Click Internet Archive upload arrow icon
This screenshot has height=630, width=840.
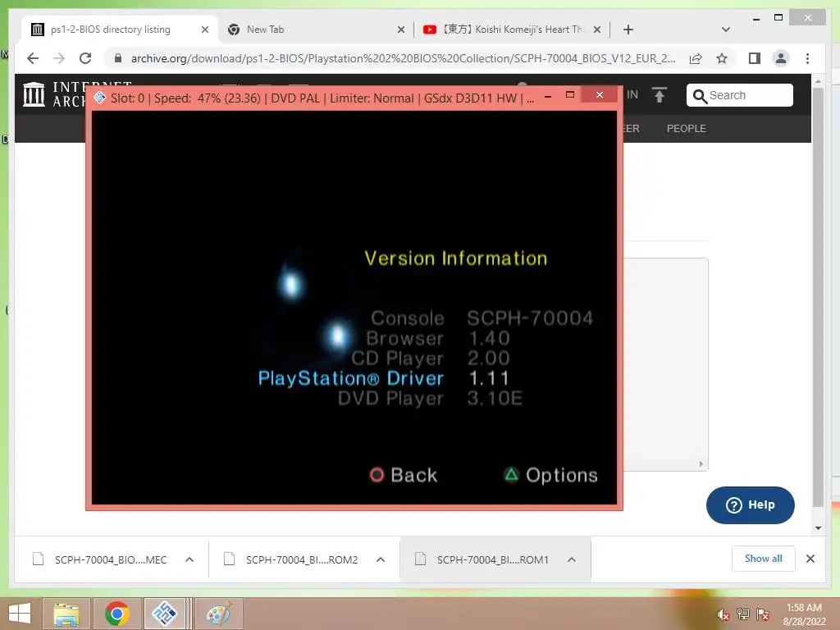[660, 95]
